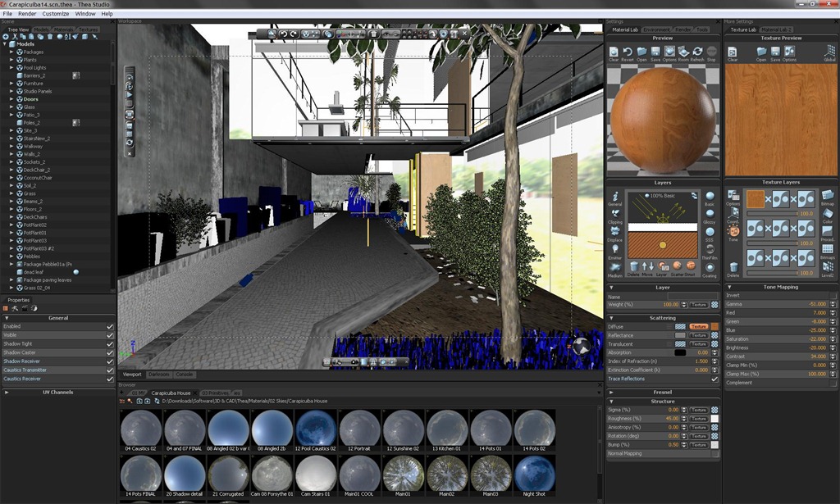Add a Glossy layer in Material Lab
840x504 pixels.
click(709, 215)
